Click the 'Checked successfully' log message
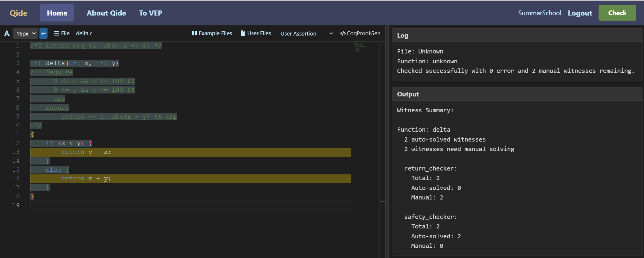This screenshot has width=644, height=258. click(x=515, y=71)
